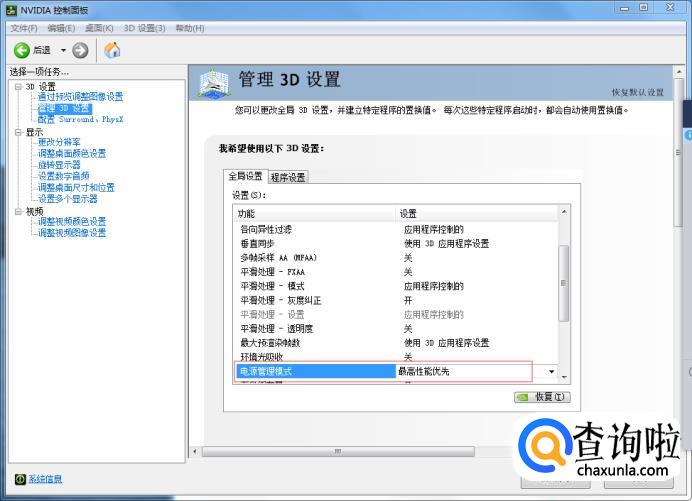Minimize the NVIDIA control panel window
The height and width of the screenshot is (501, 692).
[624, 8]
